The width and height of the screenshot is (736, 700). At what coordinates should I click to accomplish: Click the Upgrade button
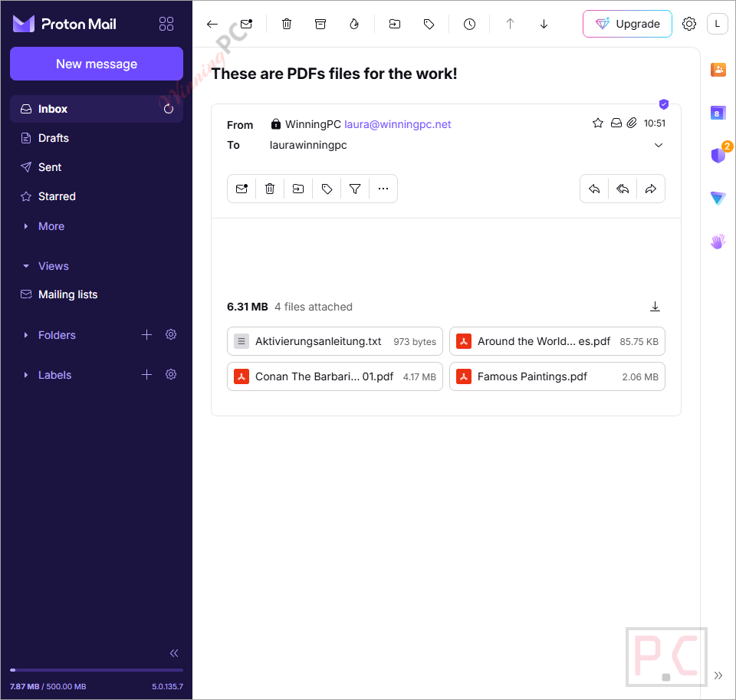click(x=627, y=24)
